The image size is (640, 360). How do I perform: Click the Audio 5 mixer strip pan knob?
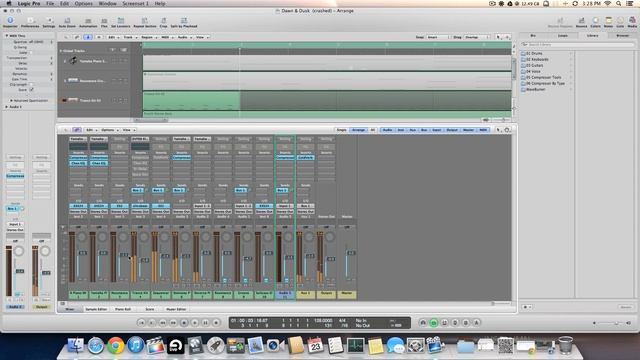click(289, 237)
